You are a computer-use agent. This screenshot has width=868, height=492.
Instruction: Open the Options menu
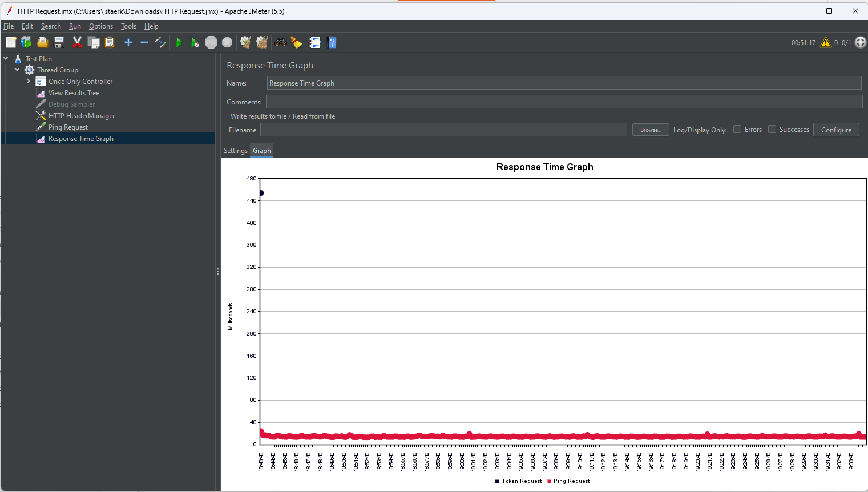pos(101,26)
